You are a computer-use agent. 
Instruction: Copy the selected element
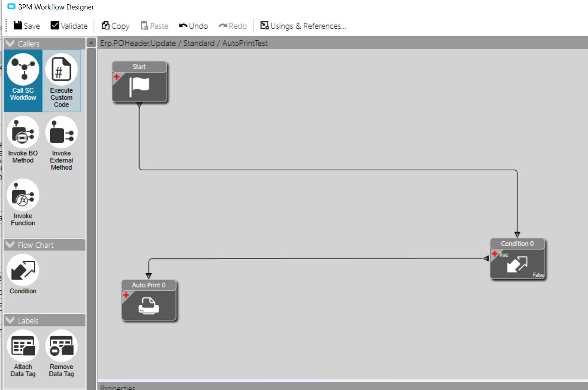pyautogui.click(x=116, y=26)
